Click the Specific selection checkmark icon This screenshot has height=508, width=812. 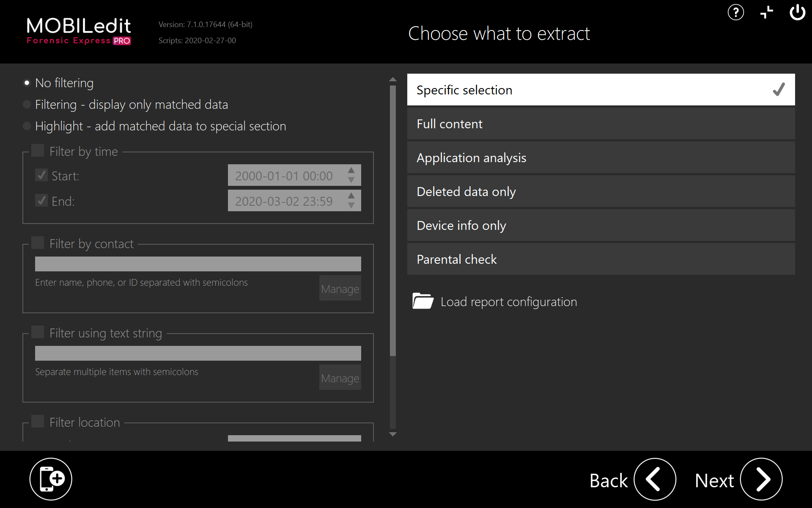[x=779, y=89]
